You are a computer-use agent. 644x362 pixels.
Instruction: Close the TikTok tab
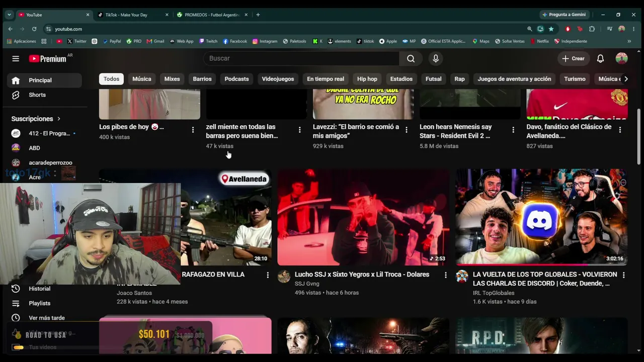(x=167, y=15)
